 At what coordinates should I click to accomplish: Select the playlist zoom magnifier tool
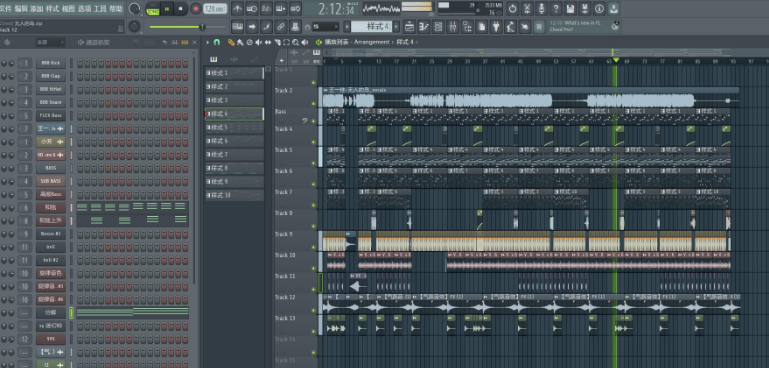point(296,42)
